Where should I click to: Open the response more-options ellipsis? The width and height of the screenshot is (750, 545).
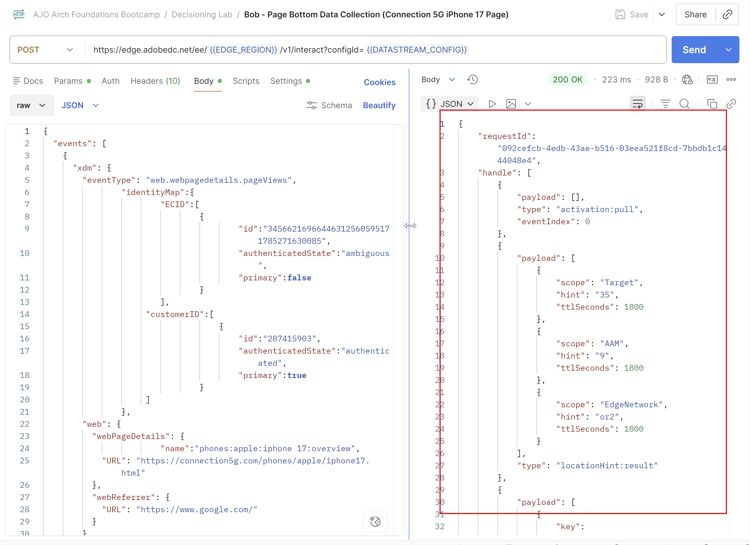(x=731, y=79)
